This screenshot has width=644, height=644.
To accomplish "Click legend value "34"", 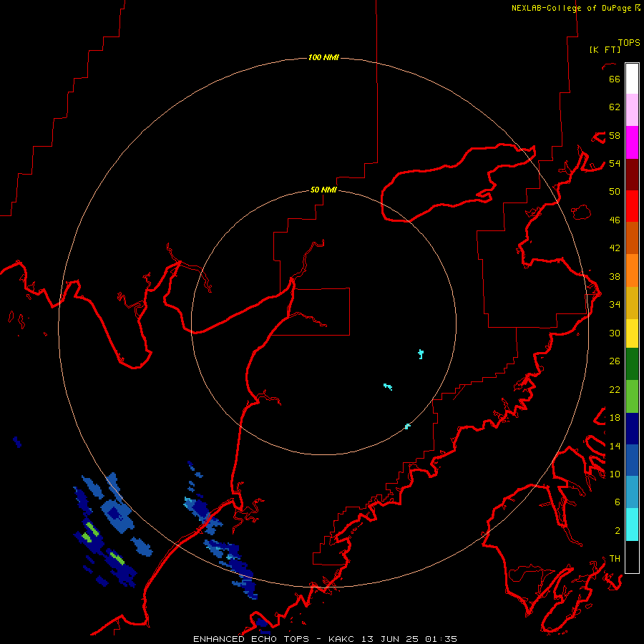I will [615, 305].
